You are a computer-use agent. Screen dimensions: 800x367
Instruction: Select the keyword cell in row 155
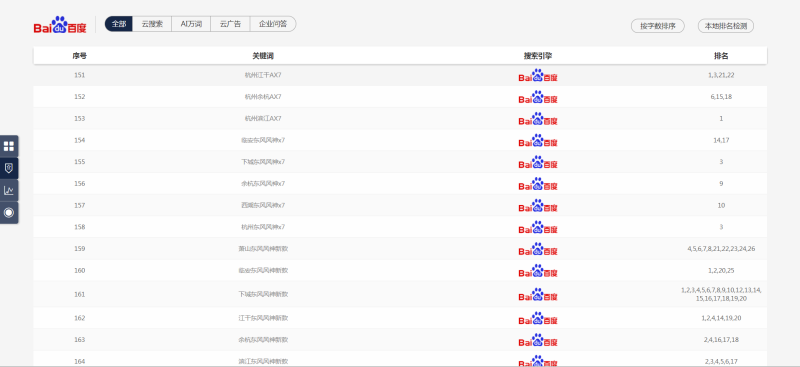click(263, 162)
